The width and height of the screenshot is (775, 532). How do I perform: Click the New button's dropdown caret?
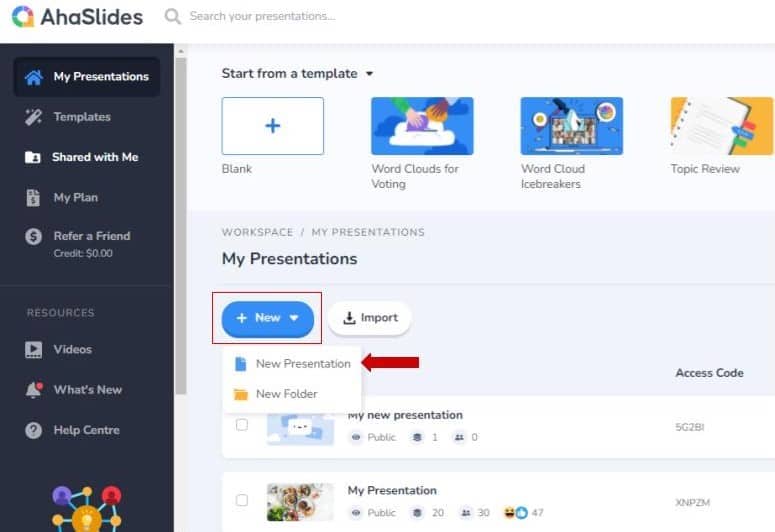point(294,318)
